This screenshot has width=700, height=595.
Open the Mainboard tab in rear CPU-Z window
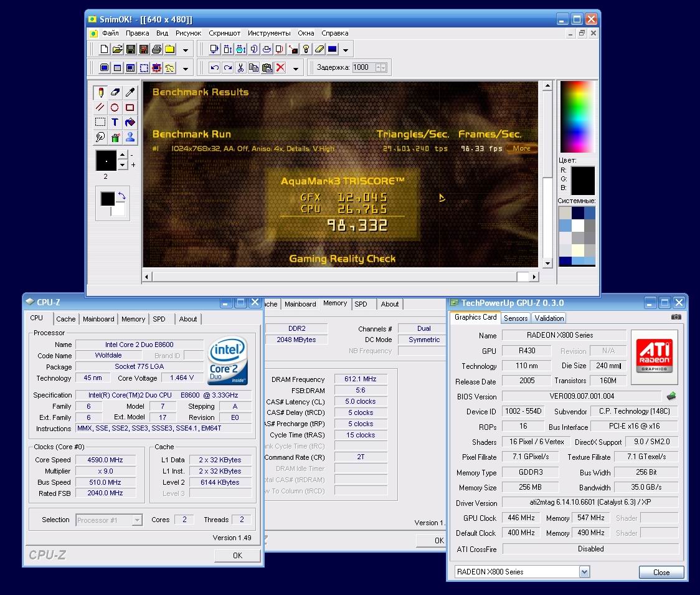coord(300,304)
